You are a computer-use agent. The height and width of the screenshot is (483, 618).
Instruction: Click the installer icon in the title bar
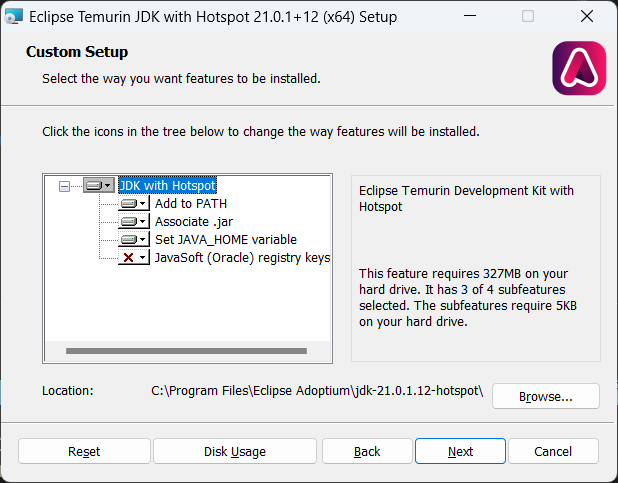pyautogui.click(x=13, y=17)
